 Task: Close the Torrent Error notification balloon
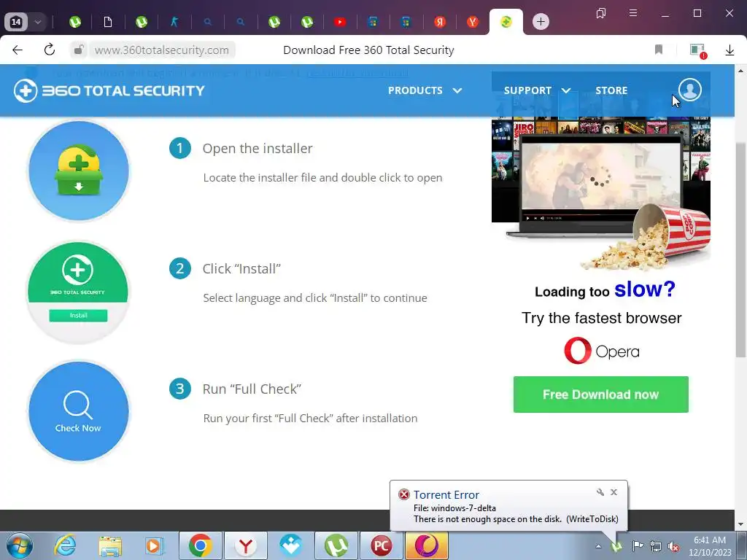tap(614, 492)
